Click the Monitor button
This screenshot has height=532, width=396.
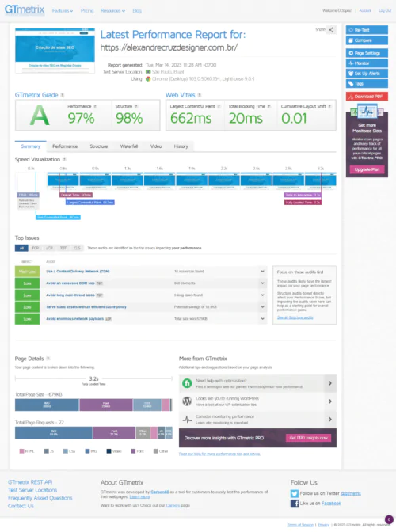(367, 63)
